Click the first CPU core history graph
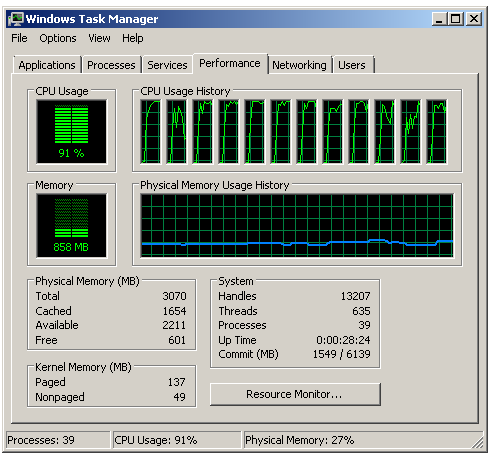 150,132
